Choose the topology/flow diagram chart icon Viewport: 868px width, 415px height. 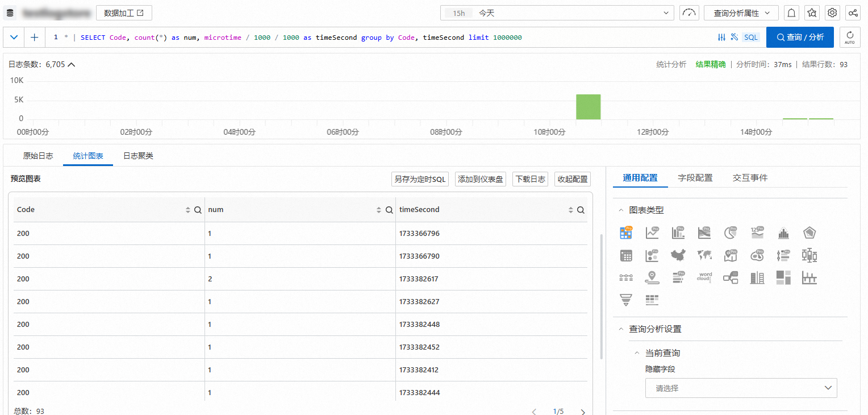pos(731,277)
